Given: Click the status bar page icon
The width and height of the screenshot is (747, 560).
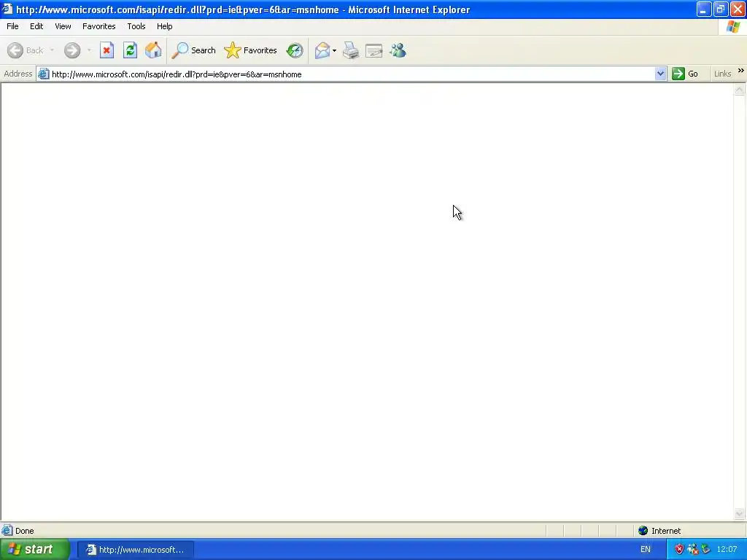Looking at the screenshot, I should pos(7,531).
